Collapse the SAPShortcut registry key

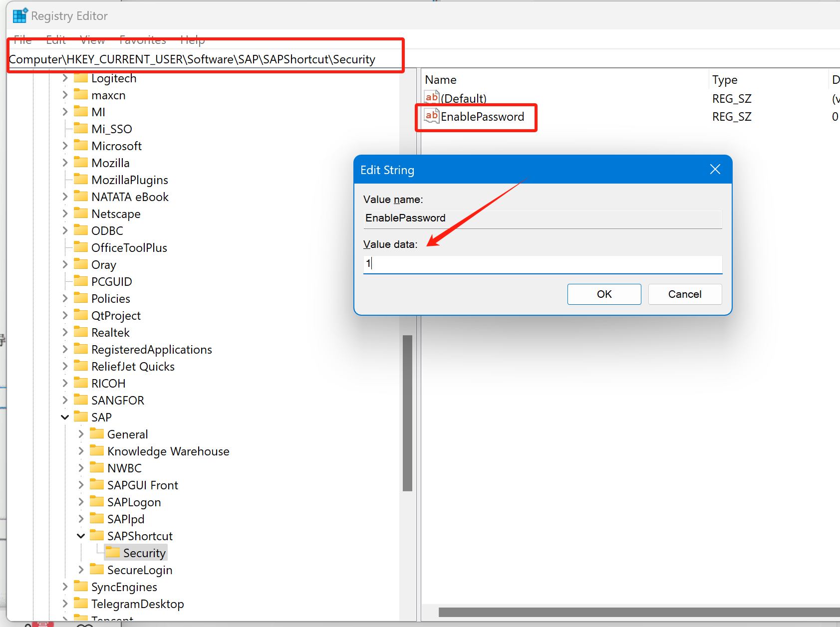click(81, 535)
